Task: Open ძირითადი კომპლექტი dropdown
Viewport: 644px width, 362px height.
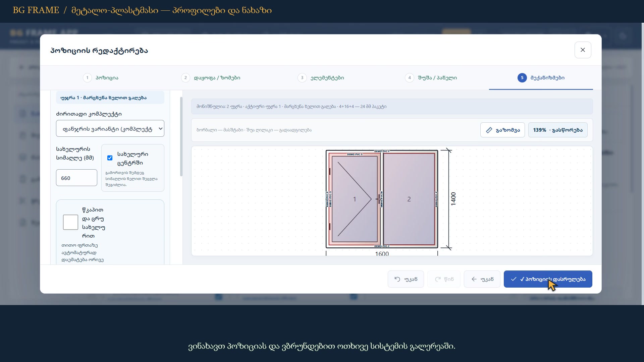Action: pyautogui.click(x=110, y=129)
